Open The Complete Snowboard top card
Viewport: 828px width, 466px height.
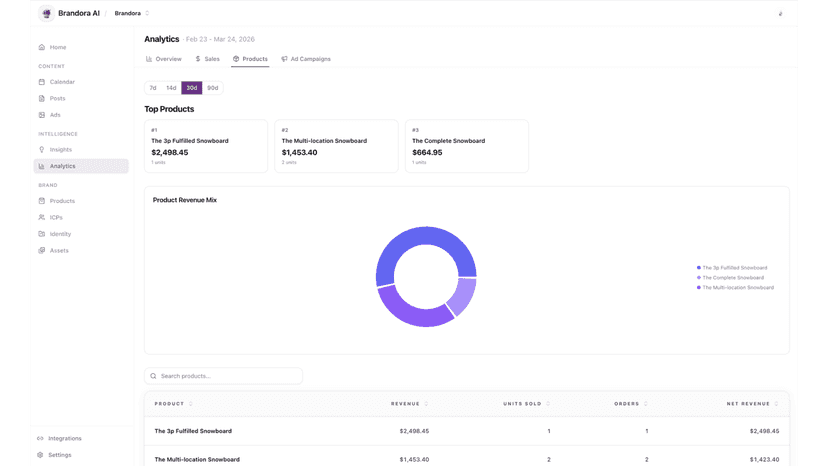(467, 146)
